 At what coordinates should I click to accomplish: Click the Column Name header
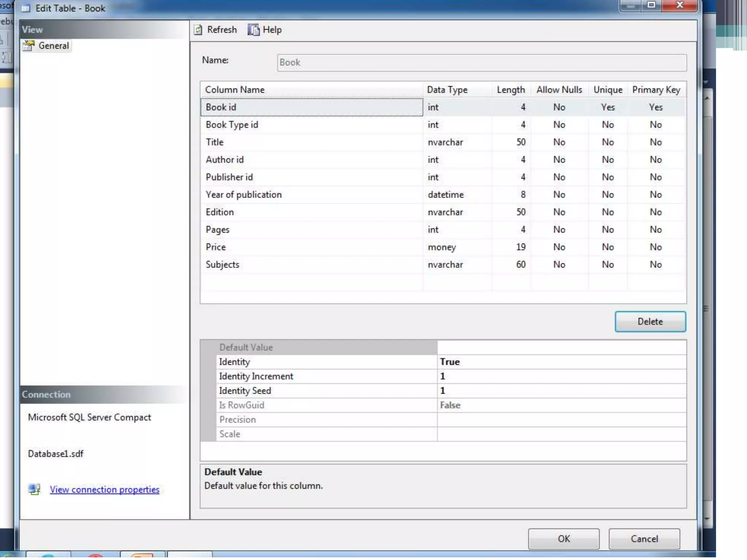312,90
